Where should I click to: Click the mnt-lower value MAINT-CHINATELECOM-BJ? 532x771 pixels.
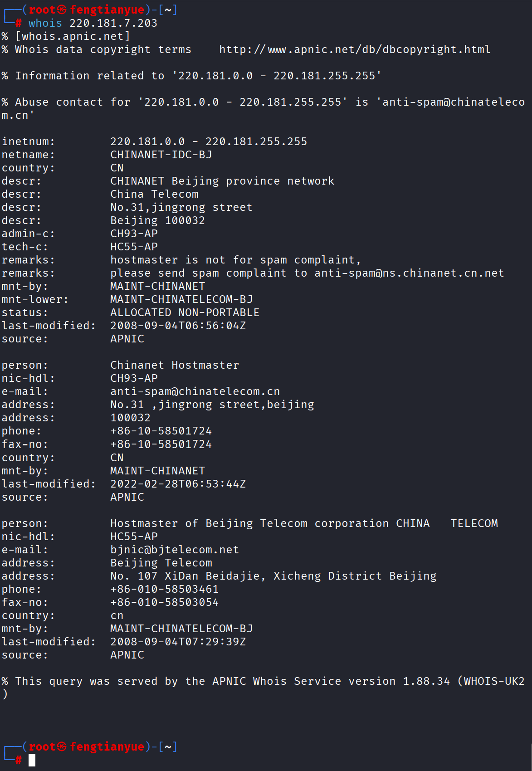(x=181, y=299)
